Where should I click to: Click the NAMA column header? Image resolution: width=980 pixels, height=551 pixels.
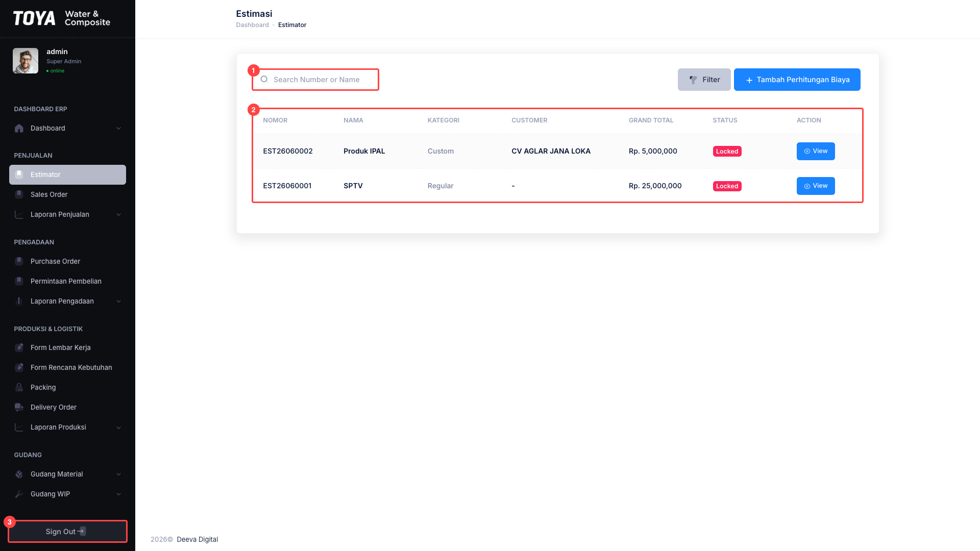[x=353, y=120]
